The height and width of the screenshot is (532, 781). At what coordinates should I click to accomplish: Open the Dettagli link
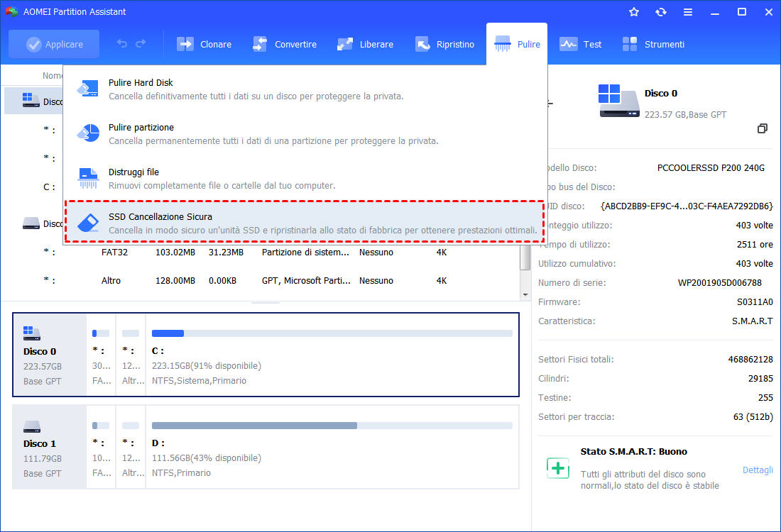click(758, 470)
